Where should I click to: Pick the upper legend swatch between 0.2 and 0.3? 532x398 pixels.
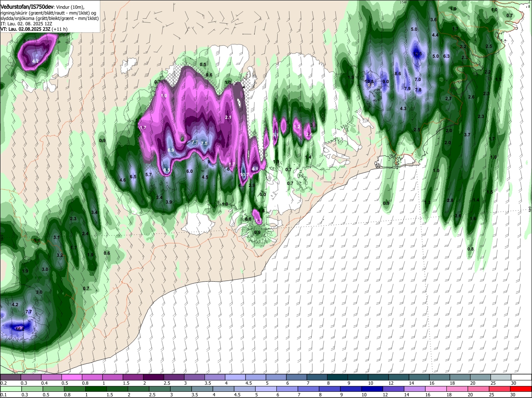[x=10, y=377]
